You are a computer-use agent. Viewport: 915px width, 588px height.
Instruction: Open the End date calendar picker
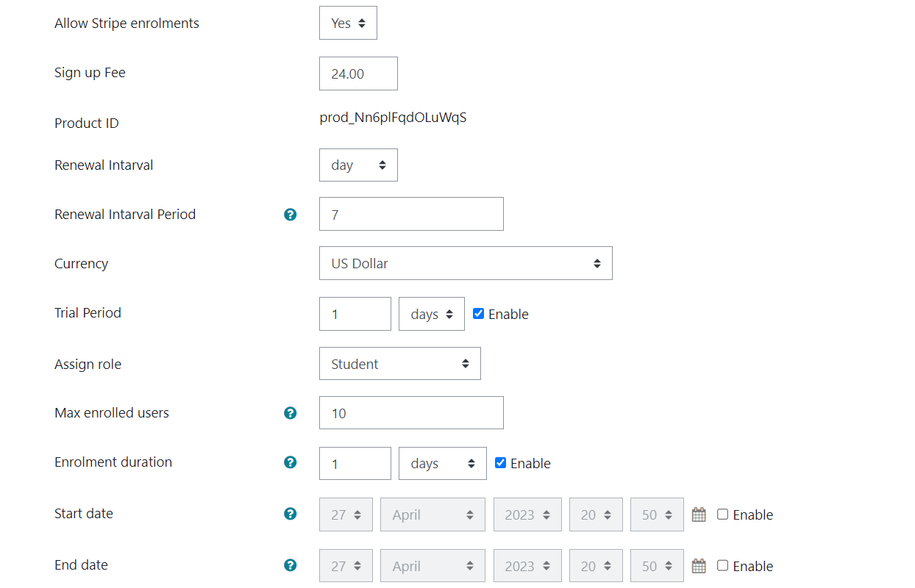pos(699,566)
